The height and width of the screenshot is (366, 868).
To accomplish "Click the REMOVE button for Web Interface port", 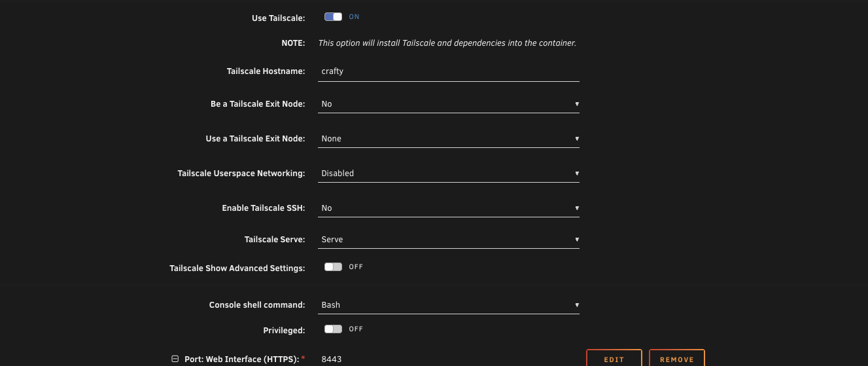I will point(677,359).
